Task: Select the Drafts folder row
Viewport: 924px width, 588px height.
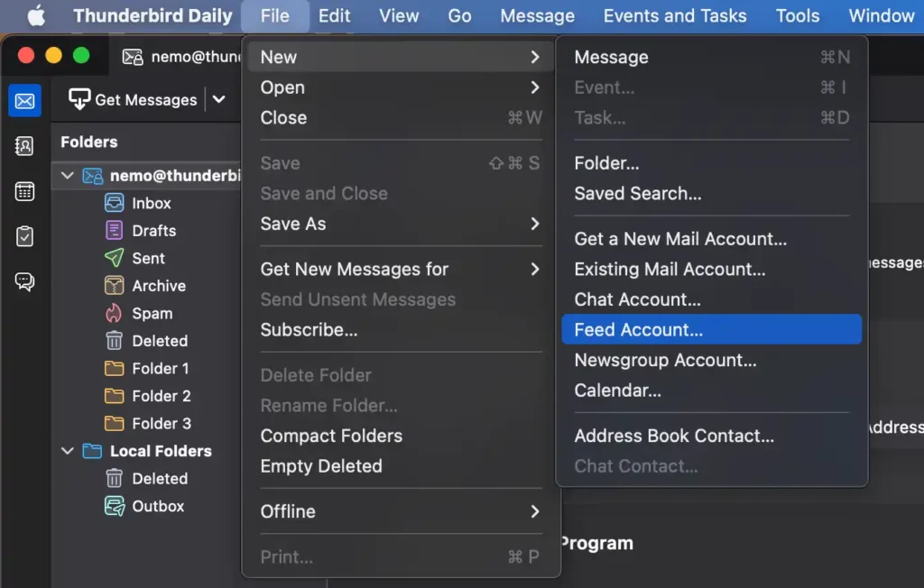Action: point(147,230)
